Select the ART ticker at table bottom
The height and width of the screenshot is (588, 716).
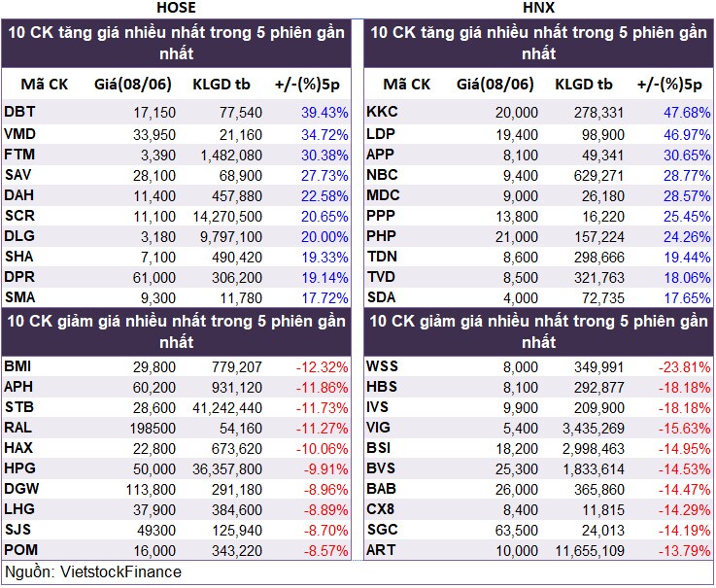[x=381, y=550]
